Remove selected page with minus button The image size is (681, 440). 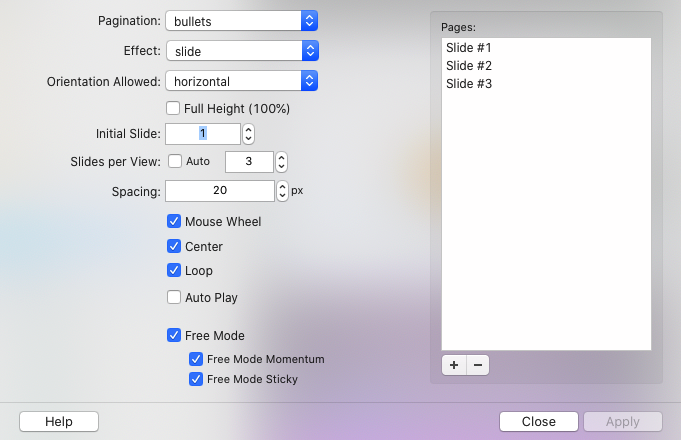click(x=478, y=365)
